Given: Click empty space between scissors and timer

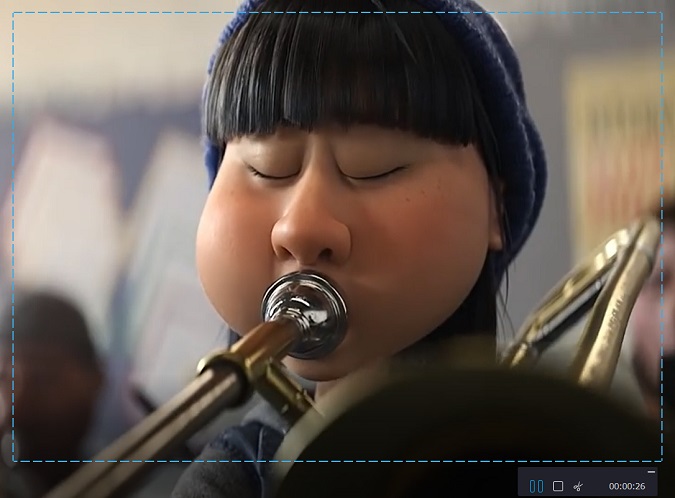Looking at the screenshot, I should point(596,486).
